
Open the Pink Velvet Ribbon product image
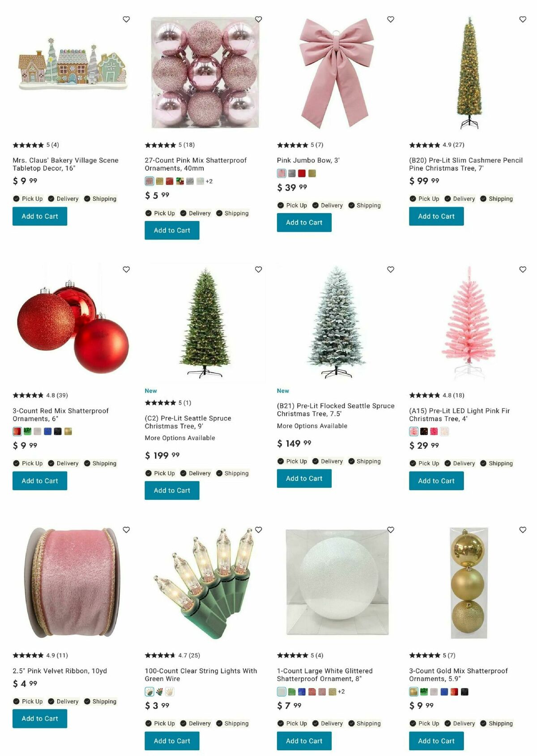click(72, 582)
